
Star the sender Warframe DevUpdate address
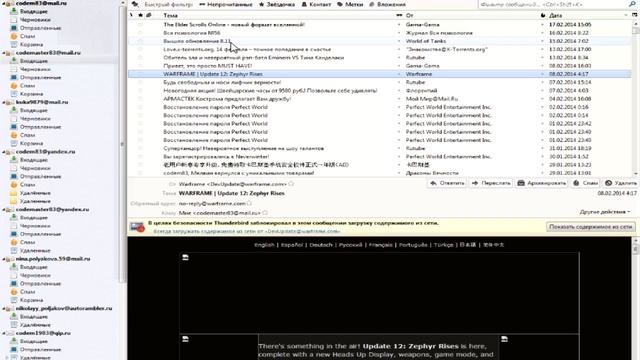(291, 184)
